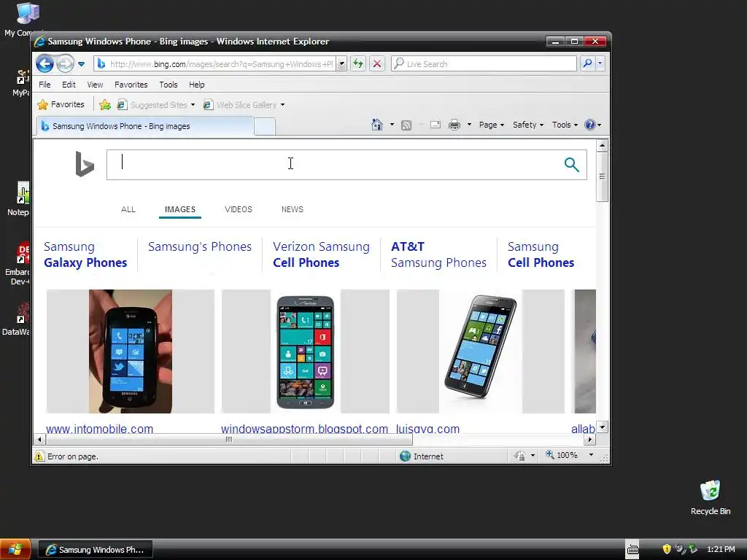
Task: Expand the Print options dropdown arrow
Action: 469,125
